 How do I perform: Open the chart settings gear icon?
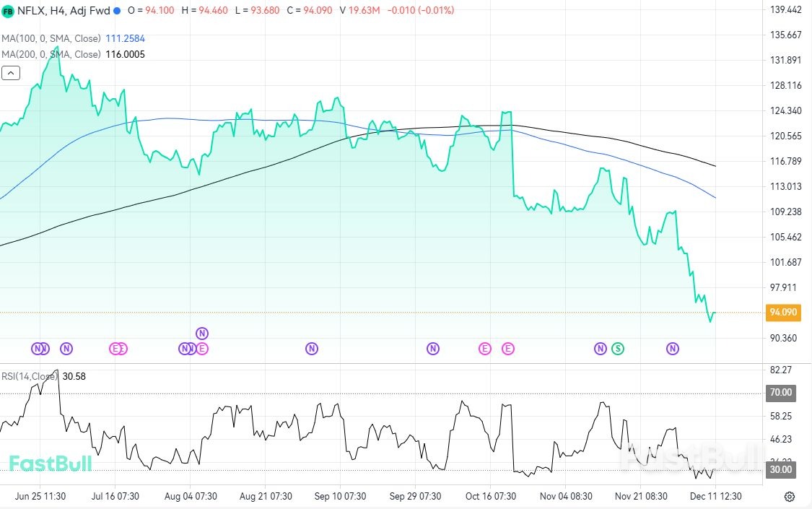789,497
